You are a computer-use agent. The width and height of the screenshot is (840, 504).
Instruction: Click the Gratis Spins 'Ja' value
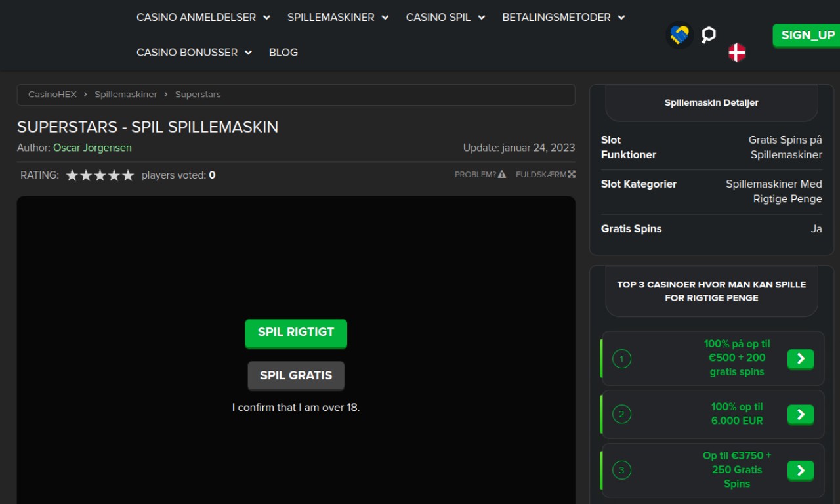tap(816, 229)
